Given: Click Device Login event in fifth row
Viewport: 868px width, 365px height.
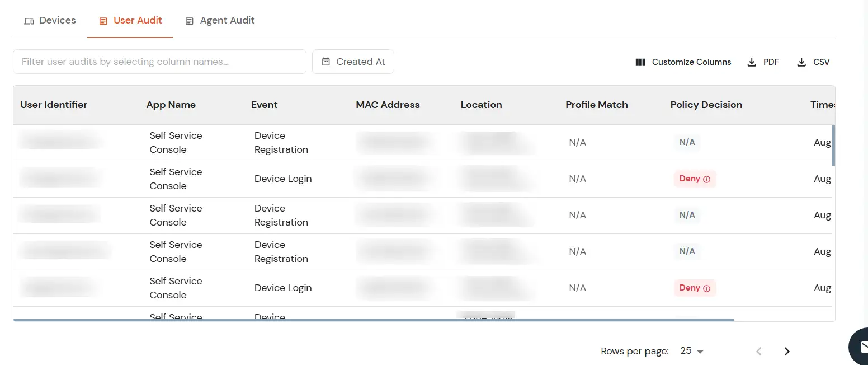Looking at the screenshot, I should pos(283,288).
